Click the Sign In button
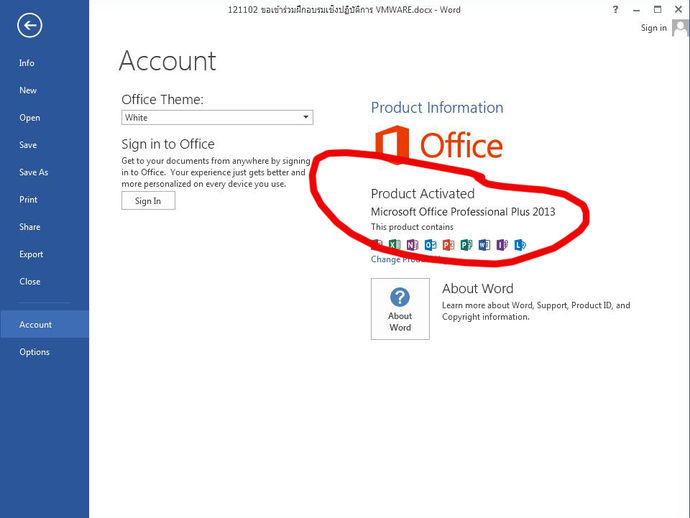The image size is (690, 518). click(148, 201)
